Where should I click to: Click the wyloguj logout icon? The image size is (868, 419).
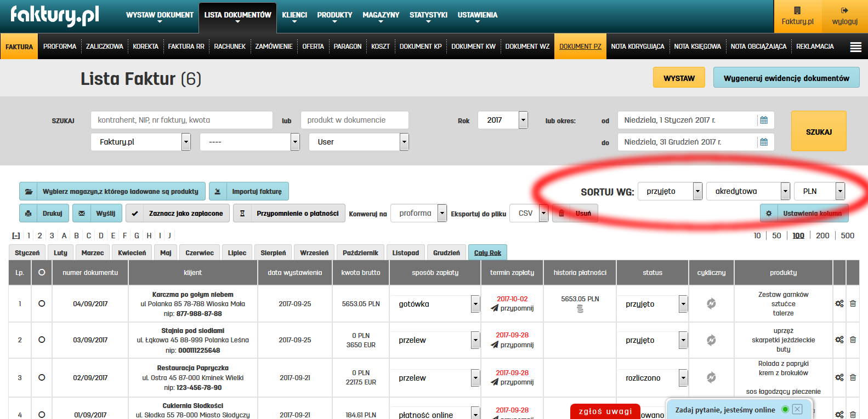pyautogui.click(x=844, y=10)
